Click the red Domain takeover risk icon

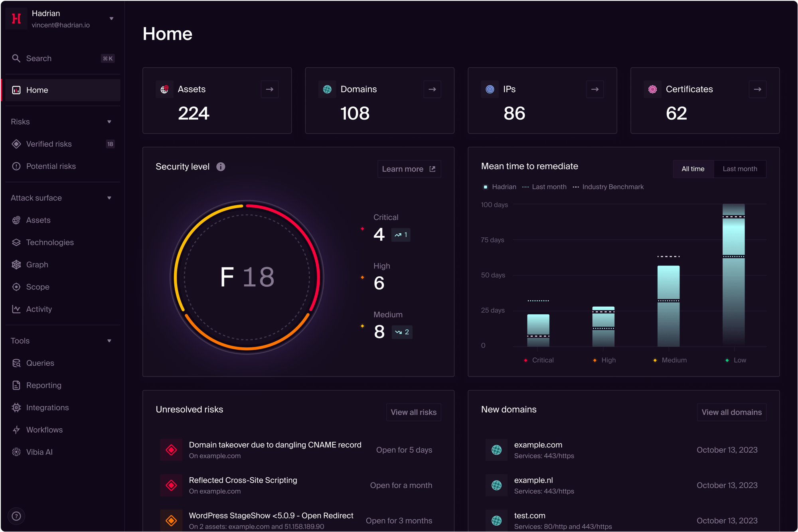pyautogui.click(x=171, y=450)
